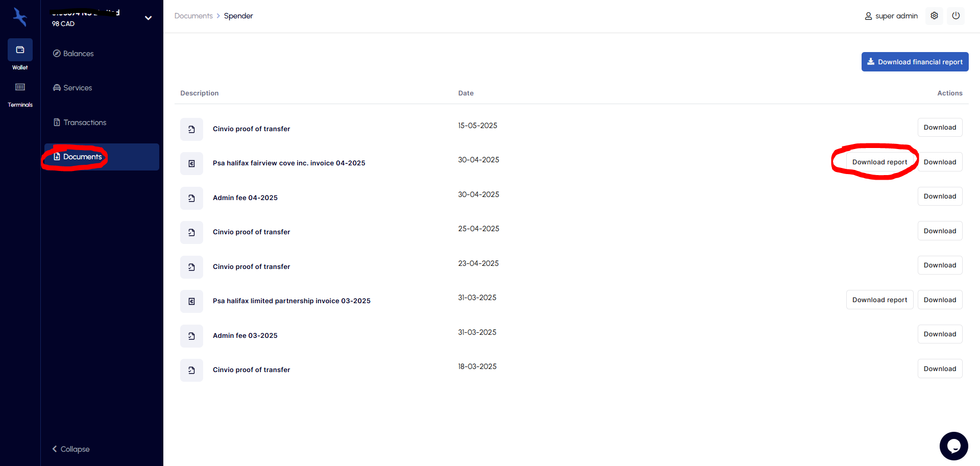Open the Wallet section icon
The width and height of the screenshot is (980, 466).
pos(20,50)
